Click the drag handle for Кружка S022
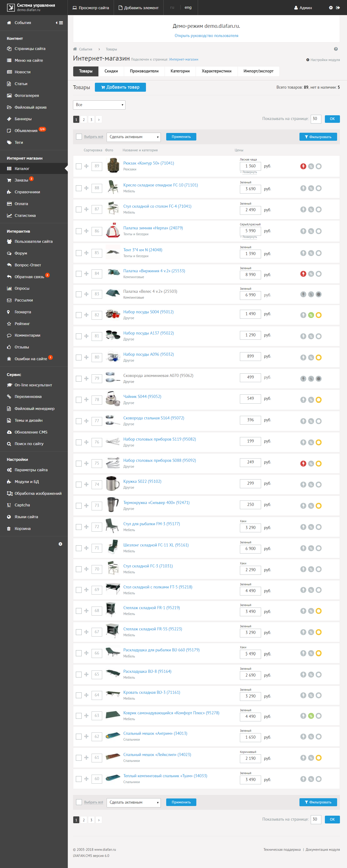Viewport: 347px width, 868px height. (x=86, y=484)
